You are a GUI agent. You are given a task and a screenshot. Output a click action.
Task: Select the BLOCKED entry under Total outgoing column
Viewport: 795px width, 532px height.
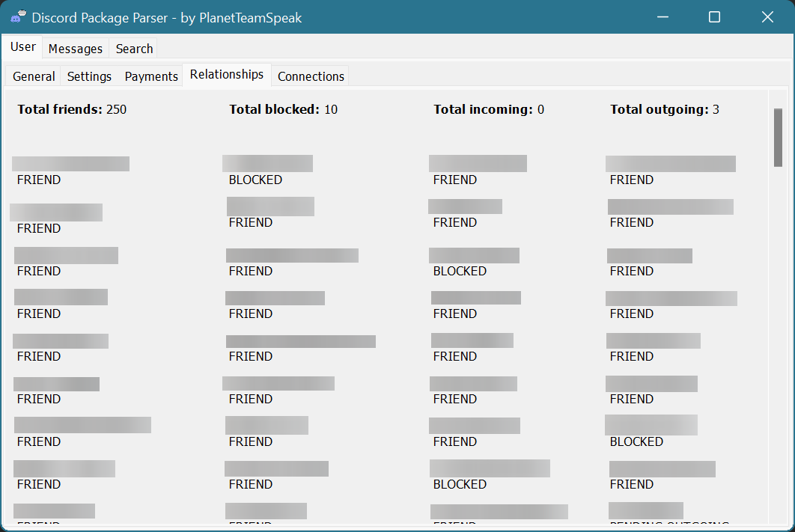point(636,441)
